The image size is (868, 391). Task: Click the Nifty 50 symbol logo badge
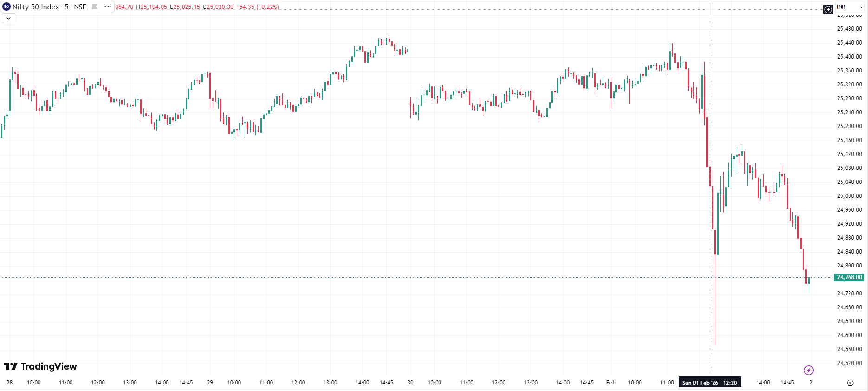(6, 7)
